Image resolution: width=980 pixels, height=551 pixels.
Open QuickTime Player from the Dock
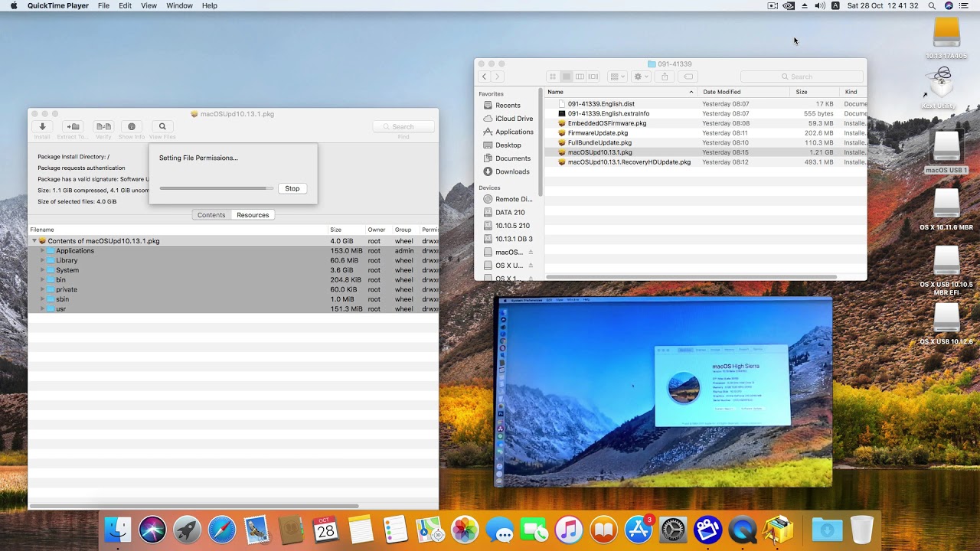743,530
